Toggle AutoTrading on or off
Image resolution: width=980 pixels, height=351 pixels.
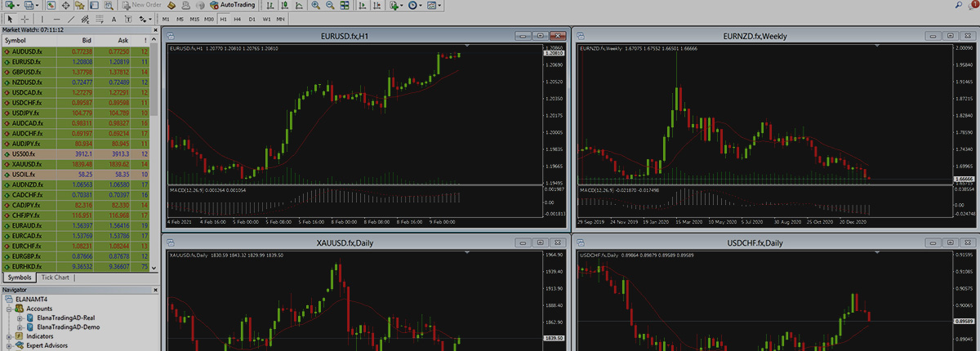coord(232,5)
